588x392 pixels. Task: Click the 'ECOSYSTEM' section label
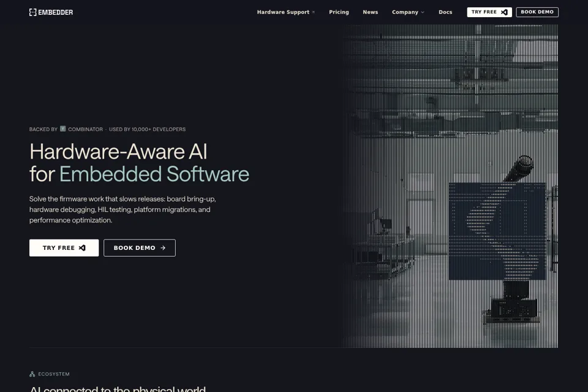click(54, 374)
